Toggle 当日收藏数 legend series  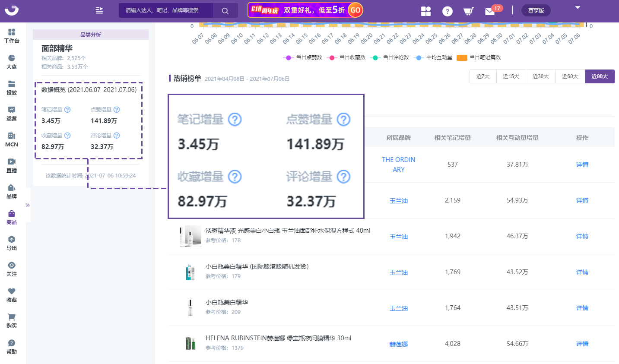pyautogui.click(x=346, y=57)
